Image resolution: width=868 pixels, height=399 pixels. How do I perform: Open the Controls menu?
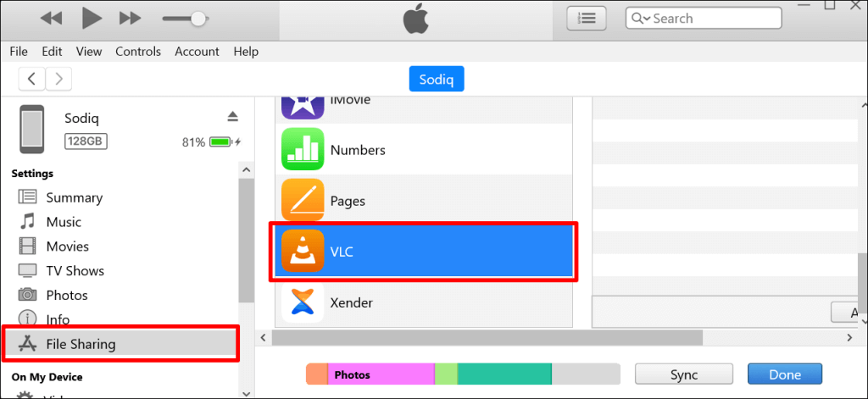tap(138, 52)
